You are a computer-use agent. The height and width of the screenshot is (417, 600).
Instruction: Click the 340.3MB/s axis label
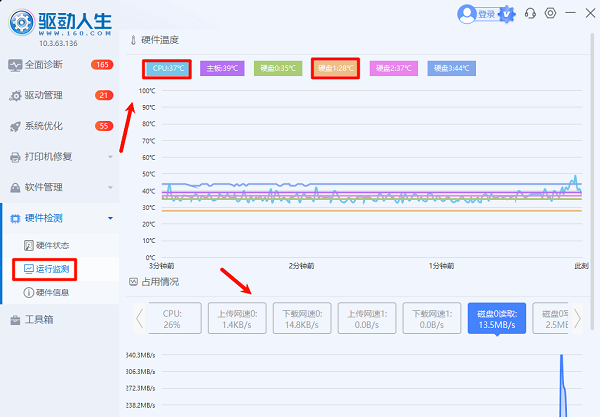(x=140, y=355)
